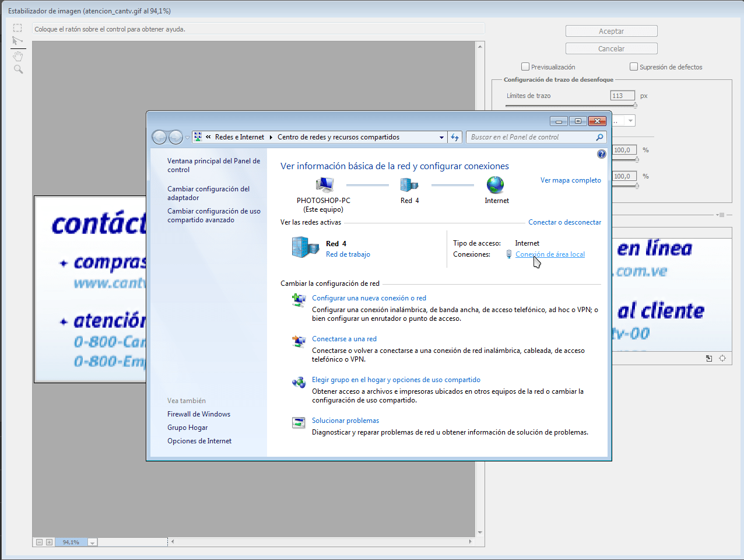The width and height of the screenshot is (744, 560).
Task: Click the homegroup spheres icon
Action: 299,382
